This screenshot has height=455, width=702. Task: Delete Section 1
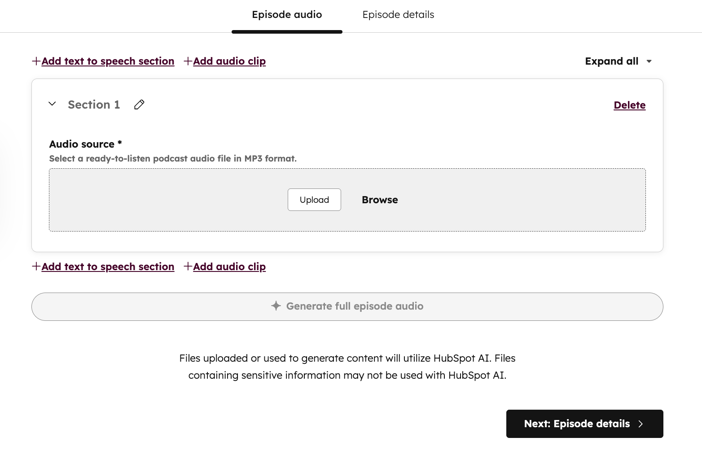629,105
